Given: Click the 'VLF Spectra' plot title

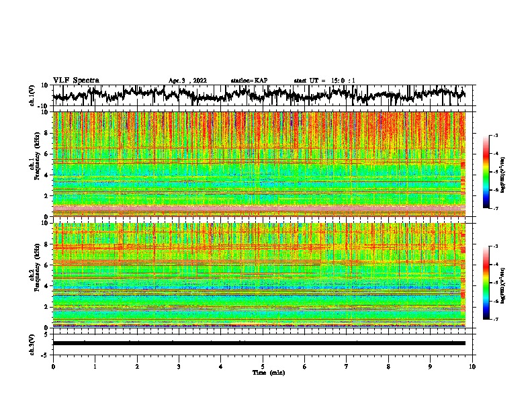Looking at the screenshot, I should pos(76,81).
